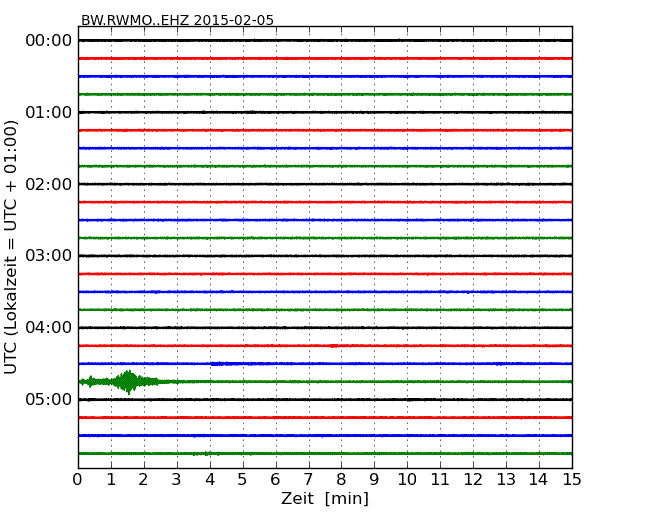Click x-axis tick label 4
The width and height of the screenshot is (650, 520).
tap(210, 479)
